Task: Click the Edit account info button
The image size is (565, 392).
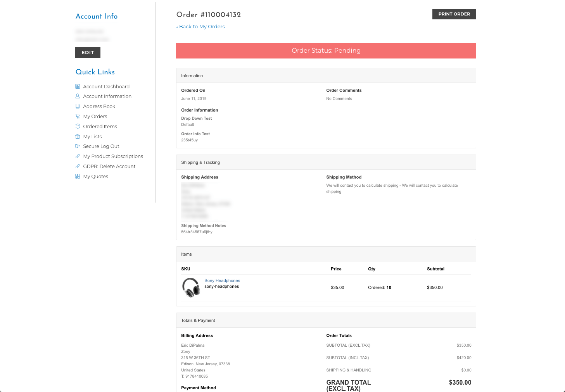Action: click(x=88, y=53)
